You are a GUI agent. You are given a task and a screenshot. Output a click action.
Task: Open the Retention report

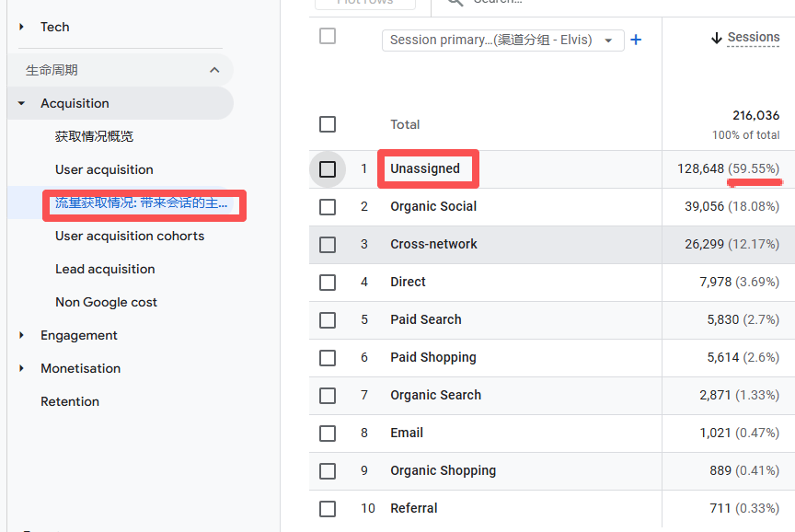(70, 401)
